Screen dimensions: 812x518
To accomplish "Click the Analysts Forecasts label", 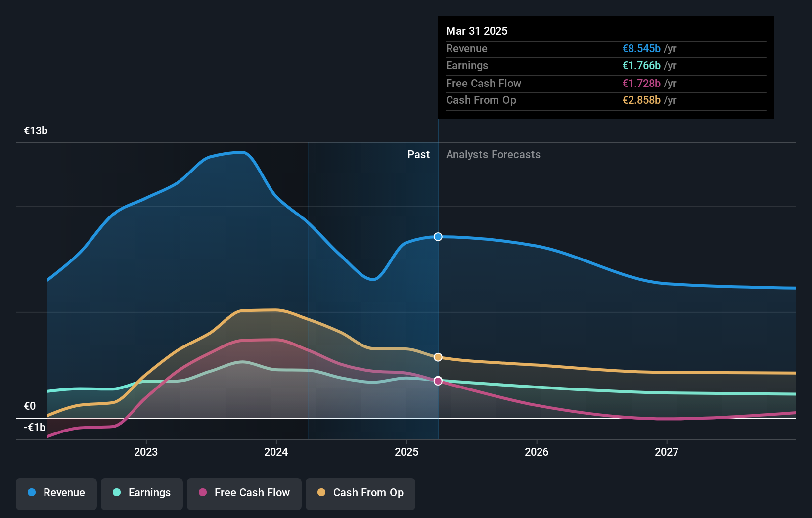I will (493, 154).
